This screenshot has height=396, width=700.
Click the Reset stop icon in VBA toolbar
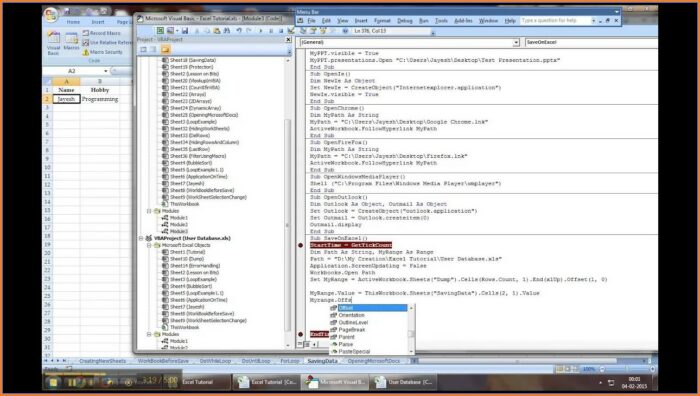(x=281, y=30)
